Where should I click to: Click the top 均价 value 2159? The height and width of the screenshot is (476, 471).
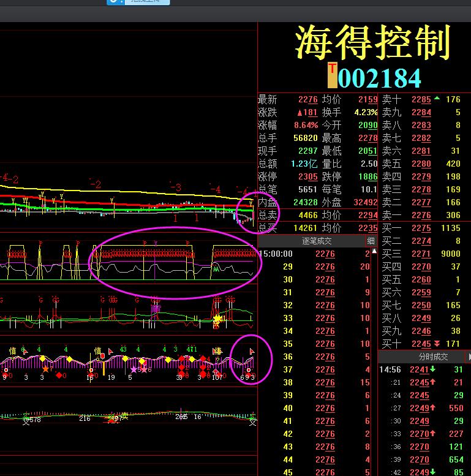pyautogui.click(x=368, y=100)
